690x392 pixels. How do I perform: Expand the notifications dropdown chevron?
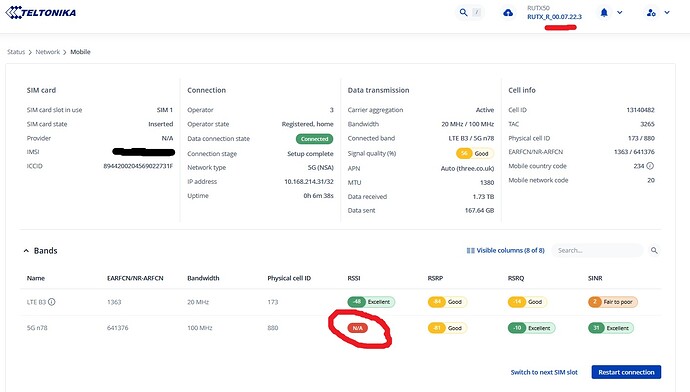pos(620,12)
